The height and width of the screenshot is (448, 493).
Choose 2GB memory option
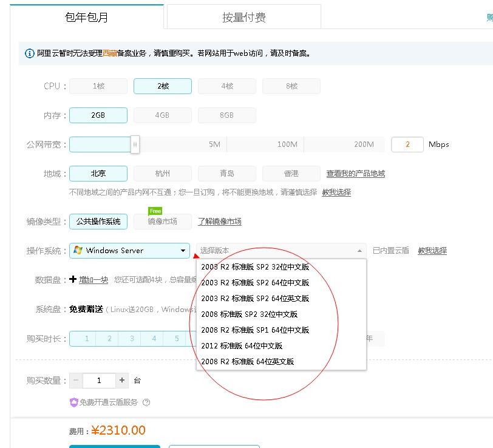click(98, 115)
